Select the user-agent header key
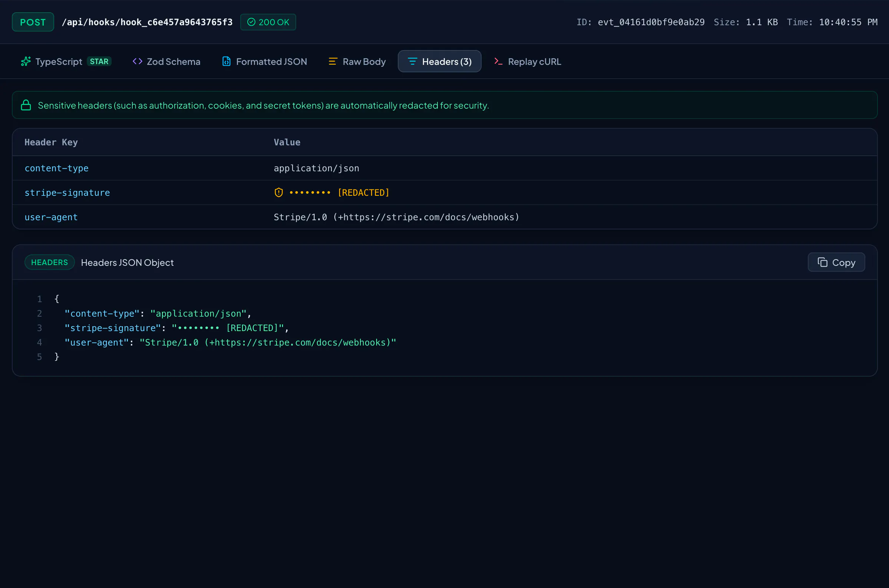 click(51, 217)
